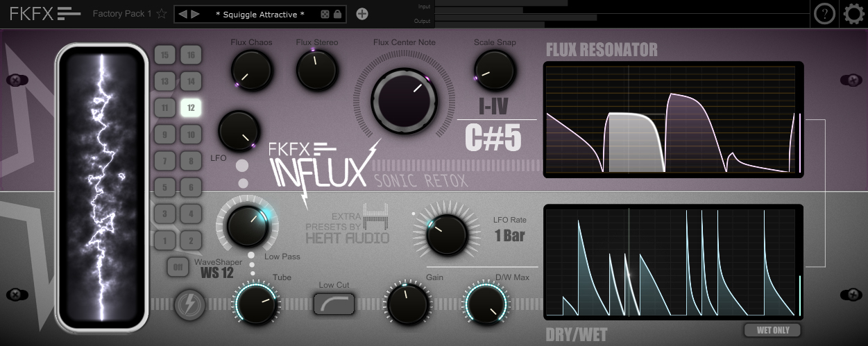Click the randomize dice icon
This screenshot has height=346, width=868.
[325, 14]
